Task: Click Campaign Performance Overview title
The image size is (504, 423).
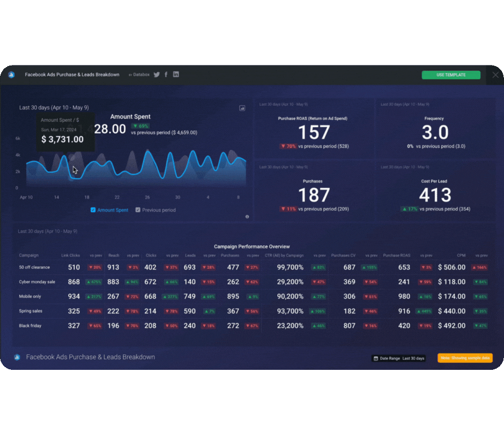Action: coord(251,246)
